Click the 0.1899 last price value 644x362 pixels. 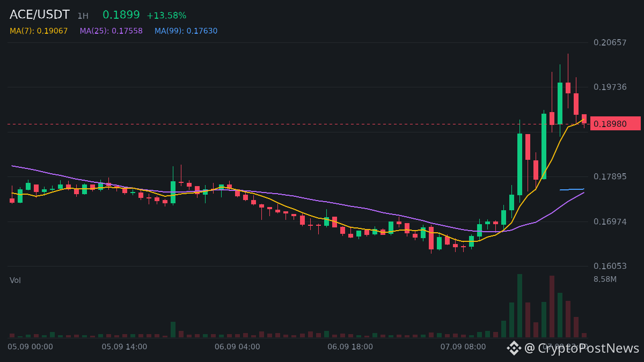[x=121, y=15]
